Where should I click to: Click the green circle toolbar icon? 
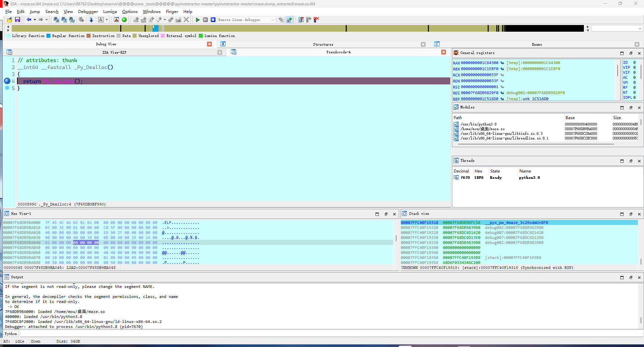click(x=124, y=20)
